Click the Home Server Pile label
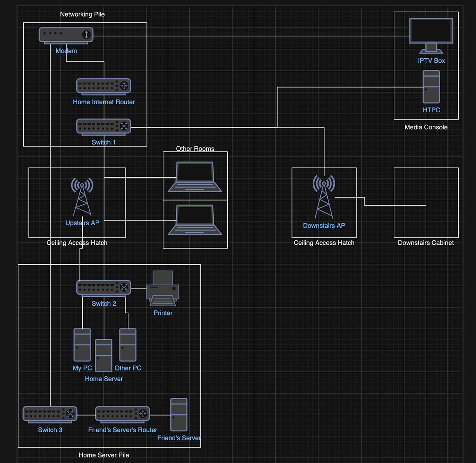 click(104, 455)
